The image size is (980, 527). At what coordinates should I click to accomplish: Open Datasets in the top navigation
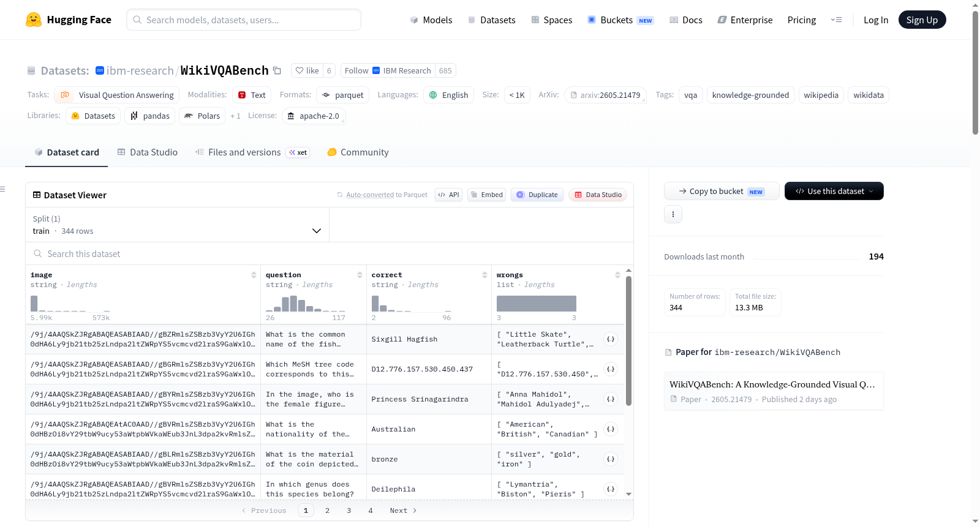(x=492, y=20)
